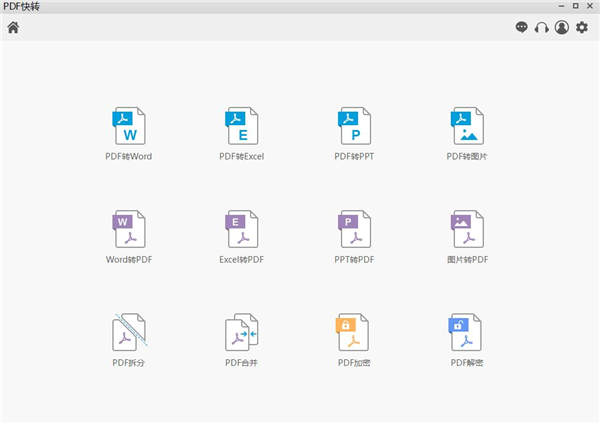Image resolution: width=600 pixels, height=424 pixels.
Task: Open the Word转PDF tool
Action: point(129,229)
